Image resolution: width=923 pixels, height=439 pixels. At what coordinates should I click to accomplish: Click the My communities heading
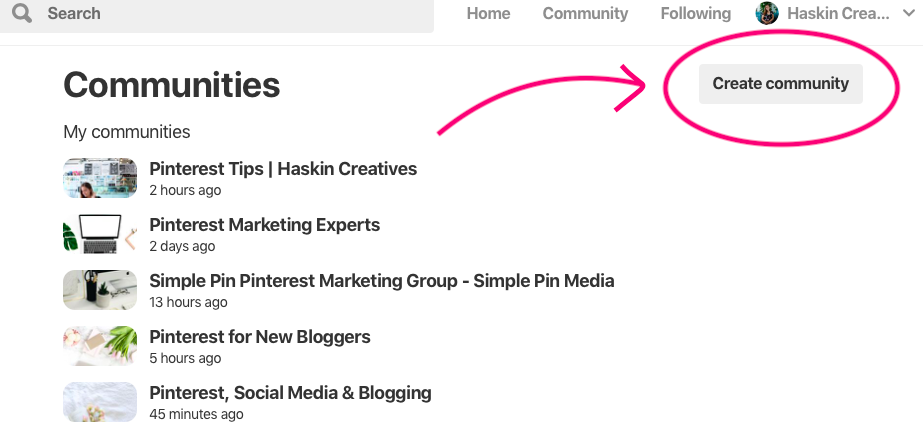pyautogui.click(x=127, y=132)
